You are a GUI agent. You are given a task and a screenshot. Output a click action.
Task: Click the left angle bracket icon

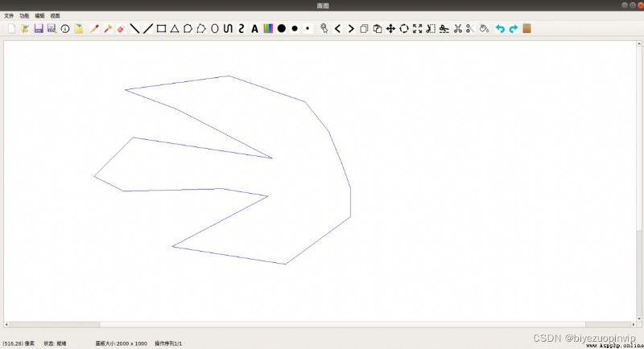337,29
